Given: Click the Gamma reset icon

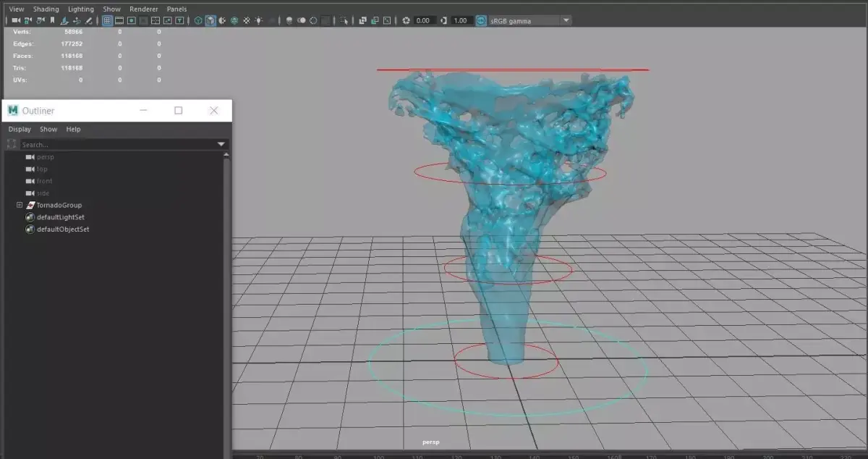Looking at the screenshot, I should click(x=443, y=20).
